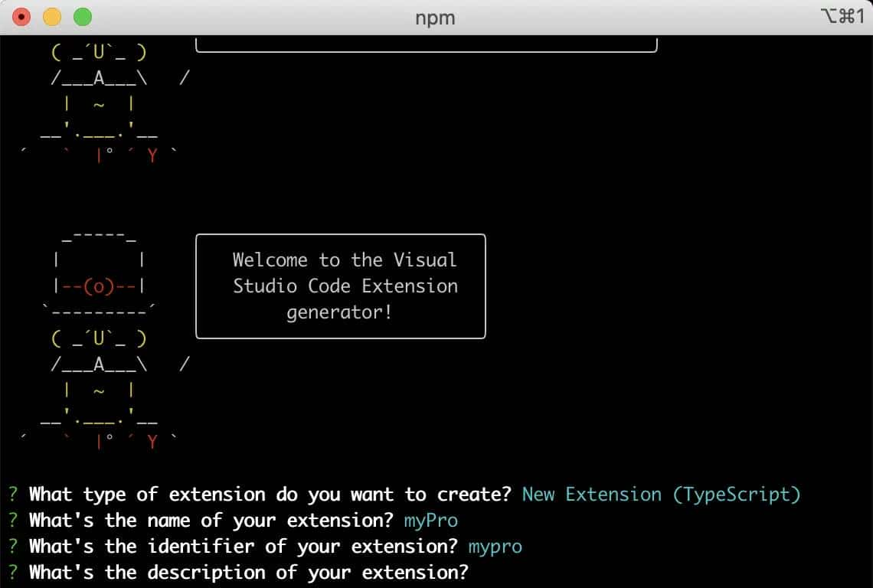
Task: Click the question mark beside the name prompt
Action: 13,521
